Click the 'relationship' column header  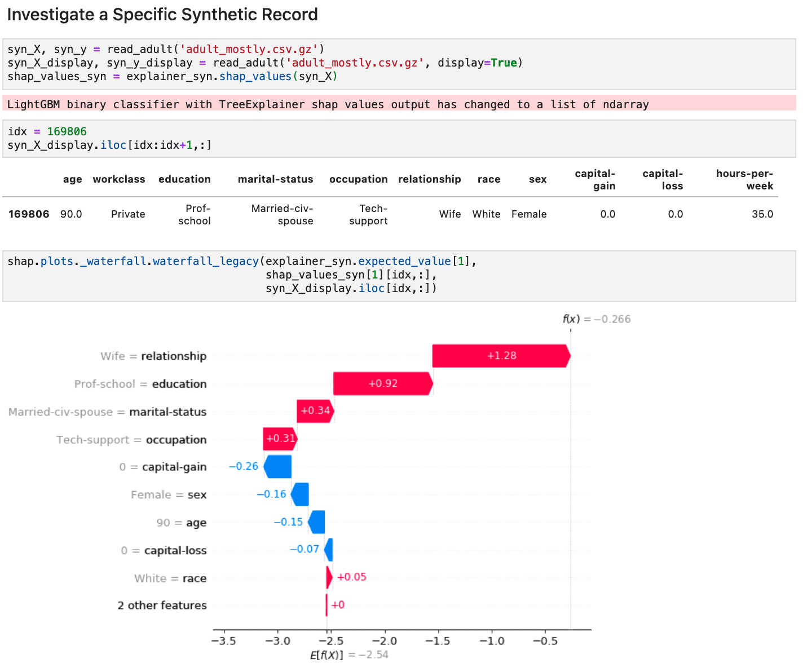430,179
